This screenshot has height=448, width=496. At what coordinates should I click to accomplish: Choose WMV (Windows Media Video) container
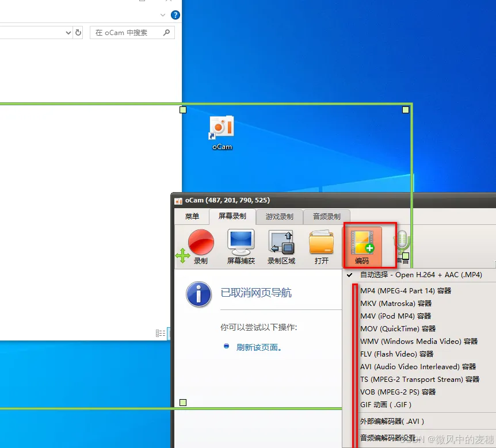pos(419,341)
